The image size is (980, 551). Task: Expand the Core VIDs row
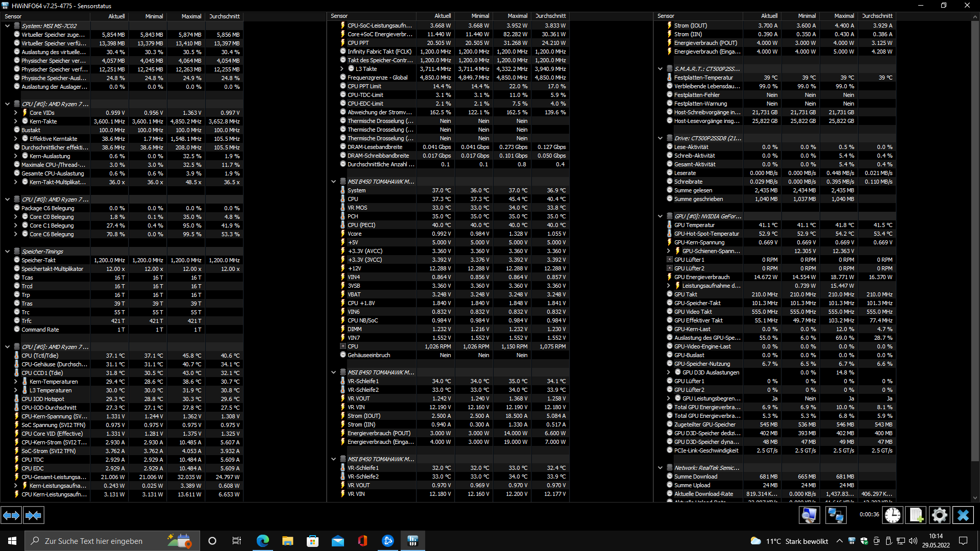[15, 113]
